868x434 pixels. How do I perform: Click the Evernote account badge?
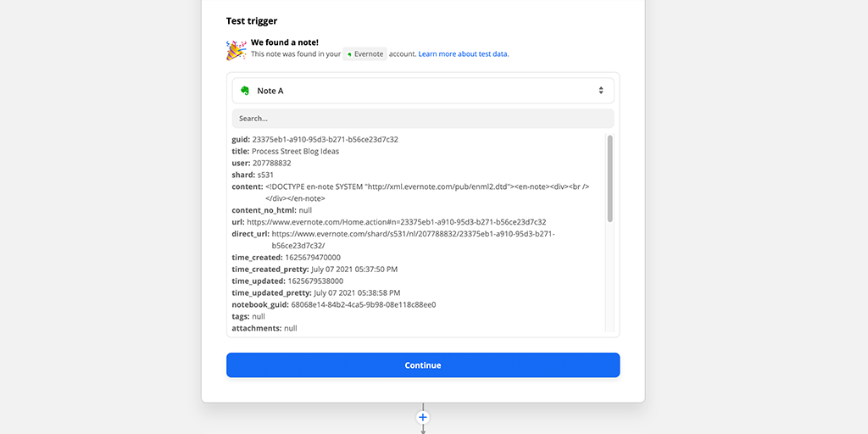364,54
